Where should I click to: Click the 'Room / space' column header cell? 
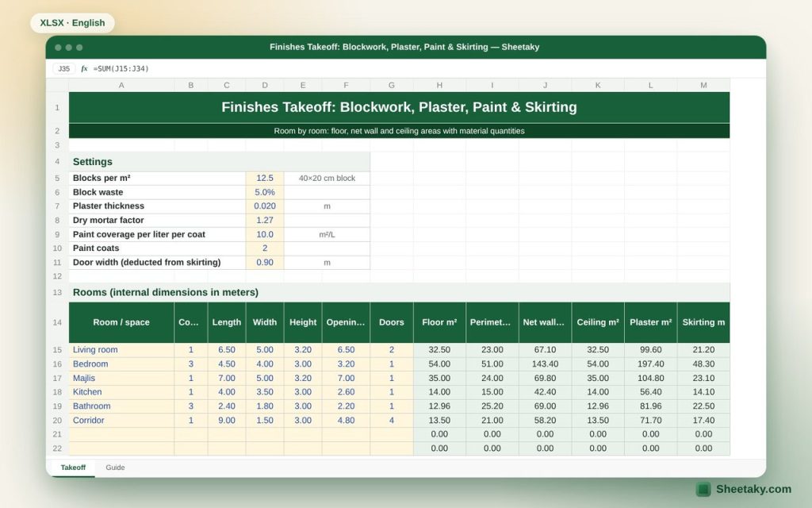coord(121,322)
